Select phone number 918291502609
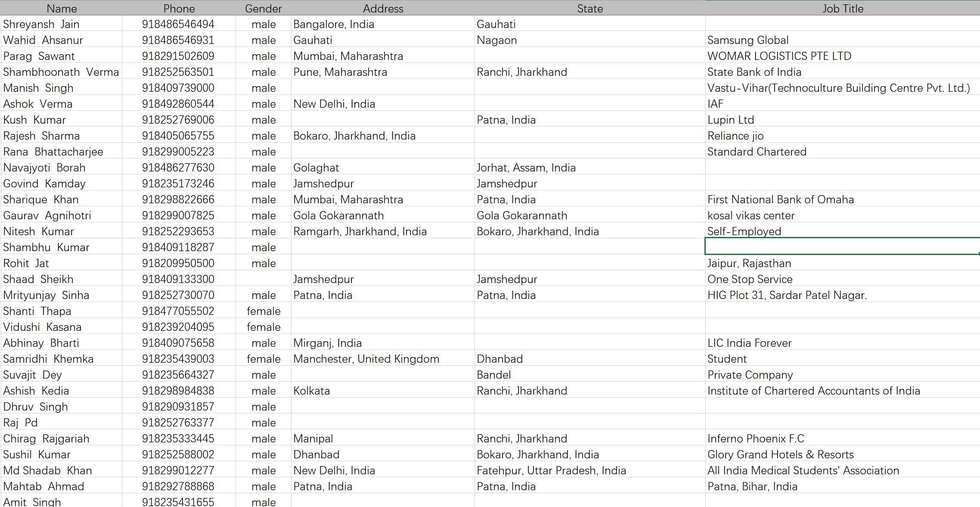 click(179, 56)
